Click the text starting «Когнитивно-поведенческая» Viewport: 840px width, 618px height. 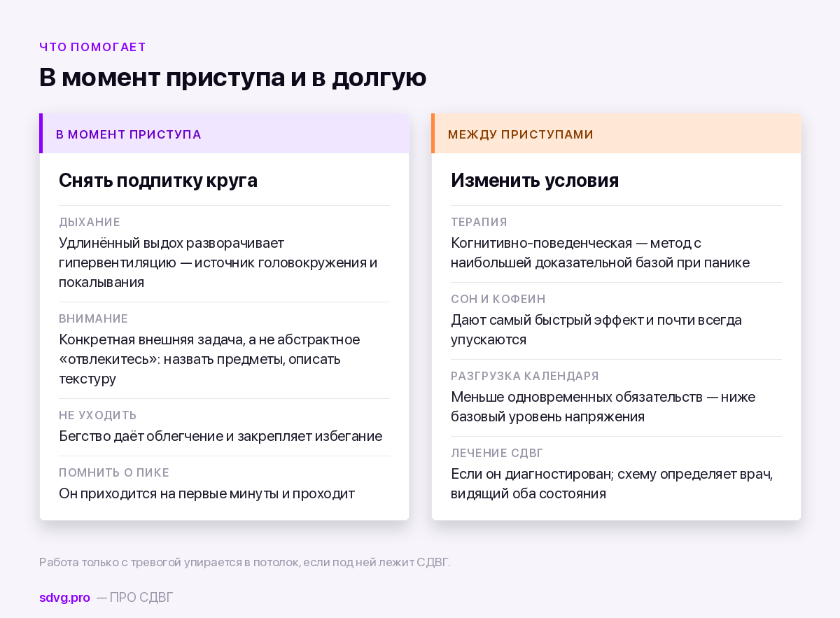click(x=600, y=253)
